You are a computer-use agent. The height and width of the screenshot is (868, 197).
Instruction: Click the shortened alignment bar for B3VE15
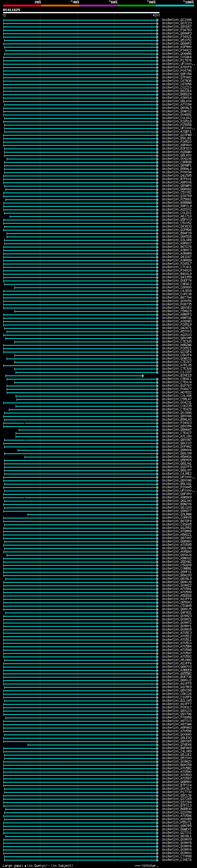point(75,376)
